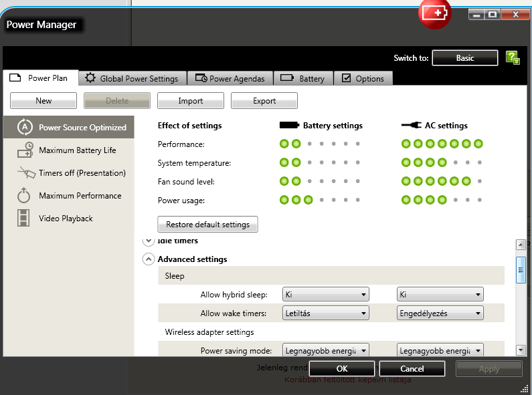Click the plug icon beside AC settings

(412, 126)
